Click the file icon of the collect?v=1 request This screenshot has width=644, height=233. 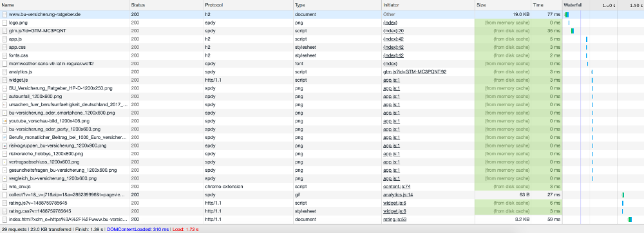[5, 195]
